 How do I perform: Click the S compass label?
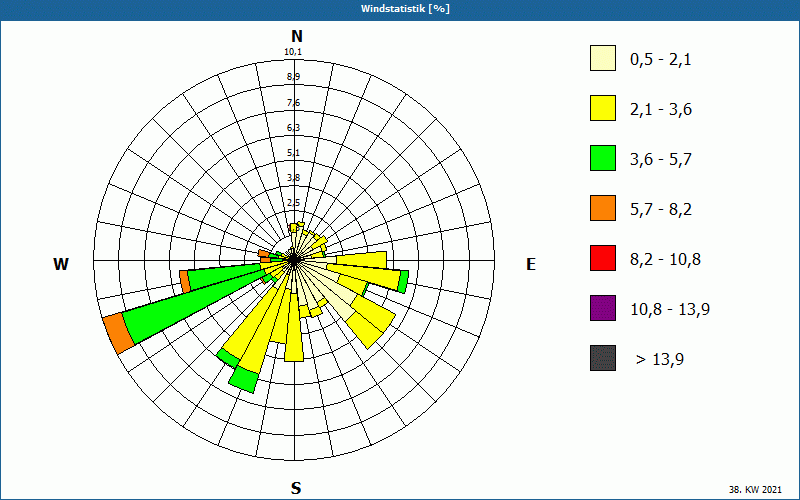[296, 488]
